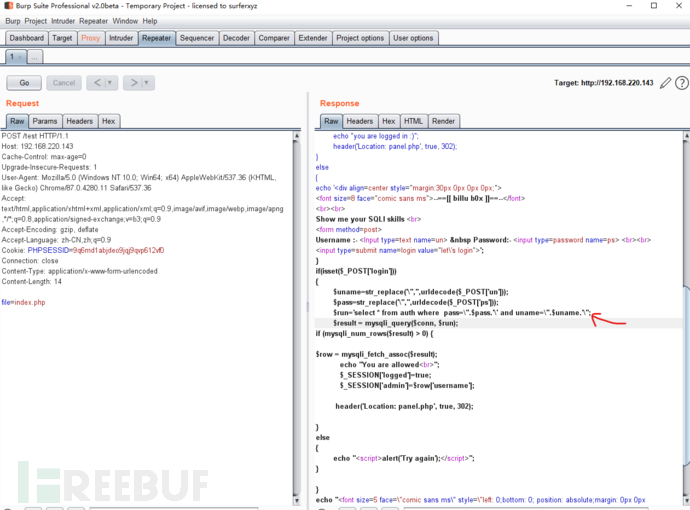Click the 'Host: 192.168.220.143' header line
Viewport: 690px width, 510px height.
click(37, 146)
